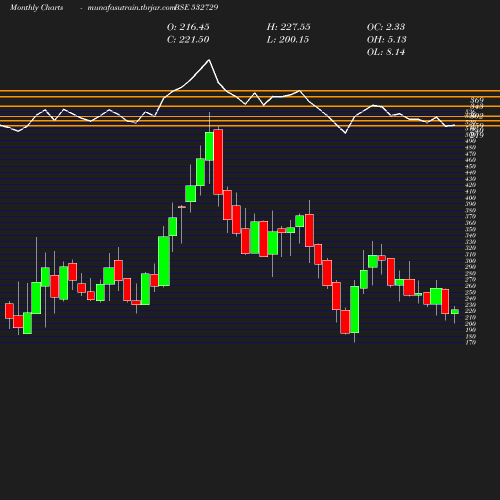Select the low value L: 200.15
The width and height of the screenshot is (500, 500).
pyautogui.click(x=288, y=40)
